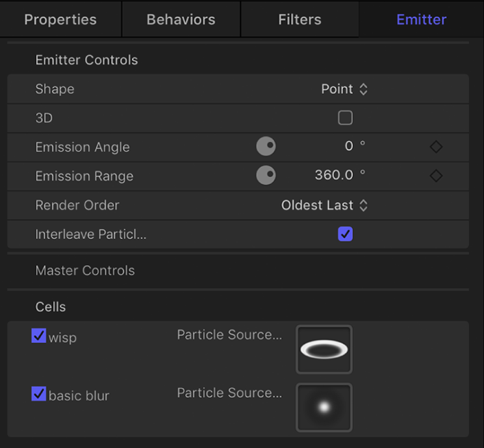Select the wisp particle source thumbnail
Image resolution: width=484 pixels, height=448 pixels.
tap(324, 350)
